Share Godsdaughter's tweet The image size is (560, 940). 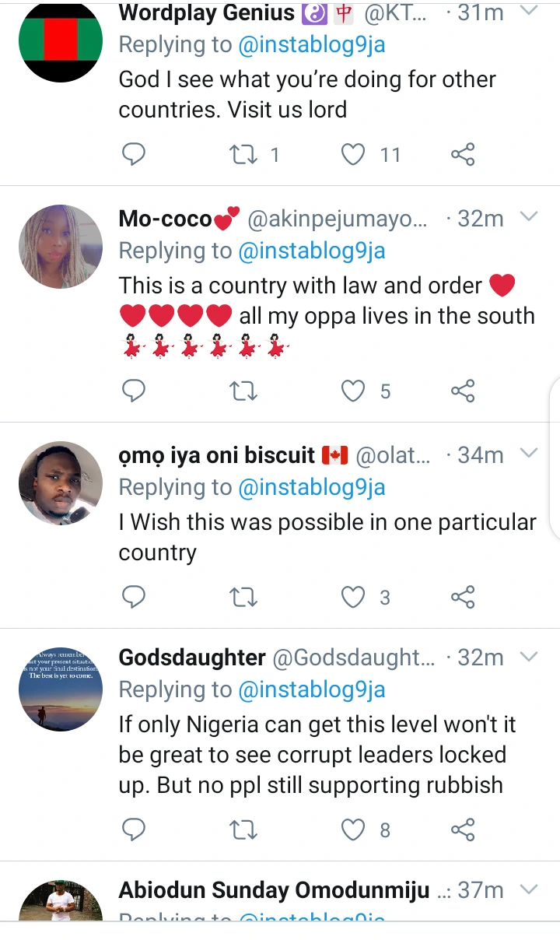pos(463,830)
